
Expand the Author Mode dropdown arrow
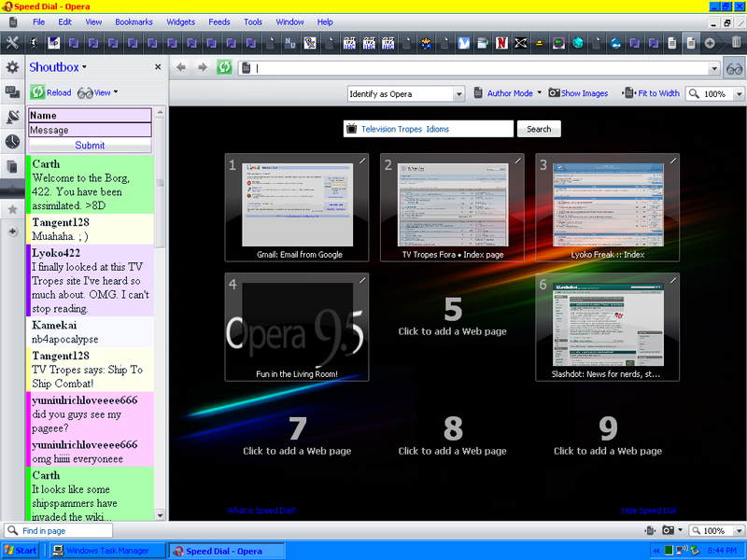point(540,92)
